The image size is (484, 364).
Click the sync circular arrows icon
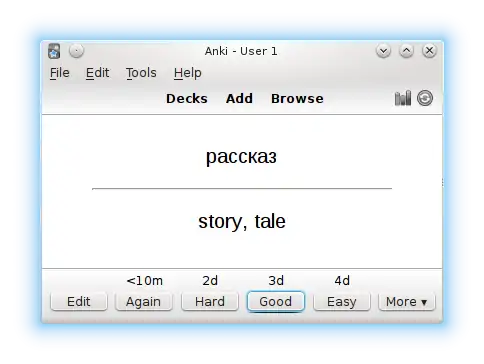[425, 98]
